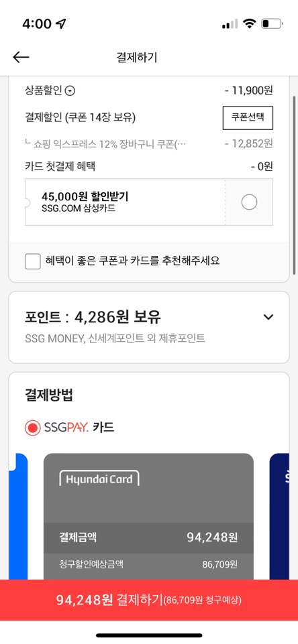Tap the battery status icon
The image size is (298, 644).
[272, 24]
